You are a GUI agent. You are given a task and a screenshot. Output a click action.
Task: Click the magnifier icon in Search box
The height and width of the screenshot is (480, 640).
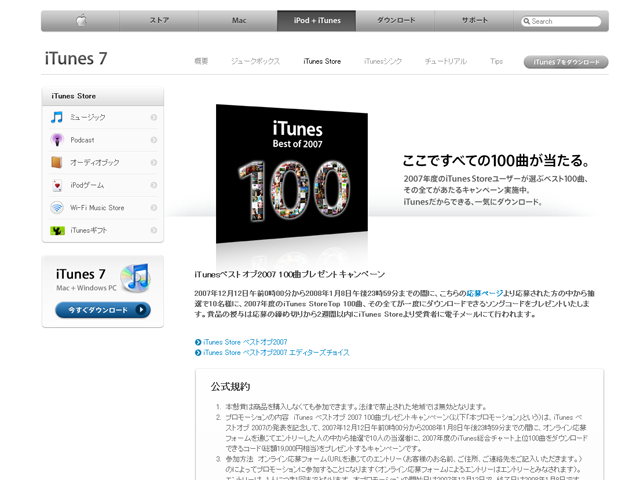pyautogui.click(x=527, y=21)
